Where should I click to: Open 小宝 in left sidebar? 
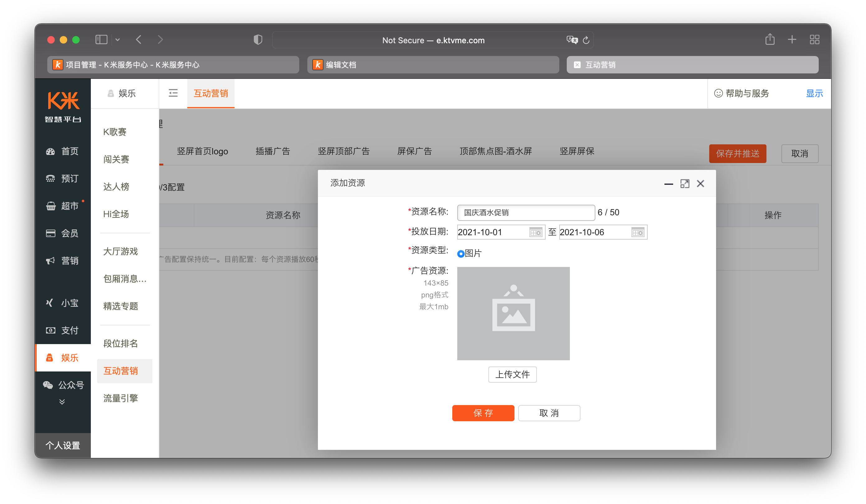tap(63, 303)
